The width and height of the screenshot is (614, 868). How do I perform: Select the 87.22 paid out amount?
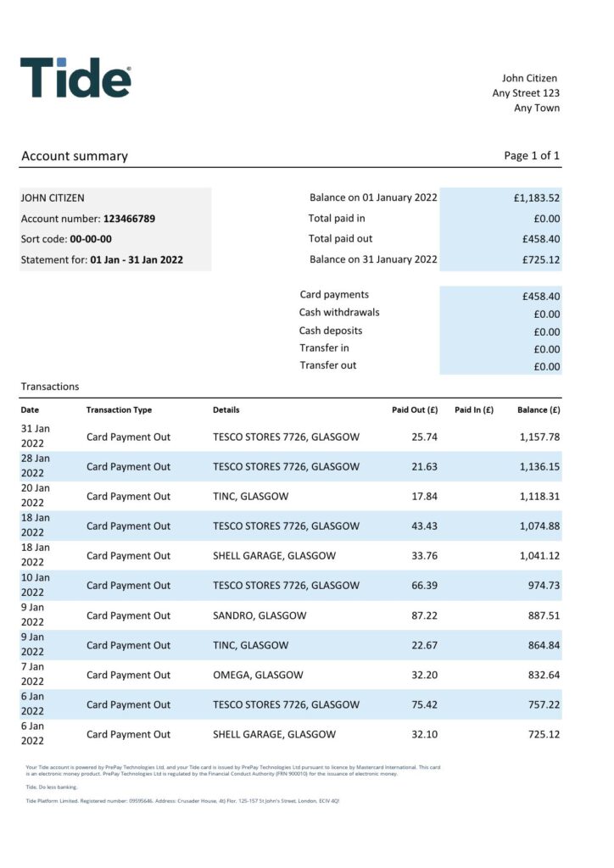point(424,615)
